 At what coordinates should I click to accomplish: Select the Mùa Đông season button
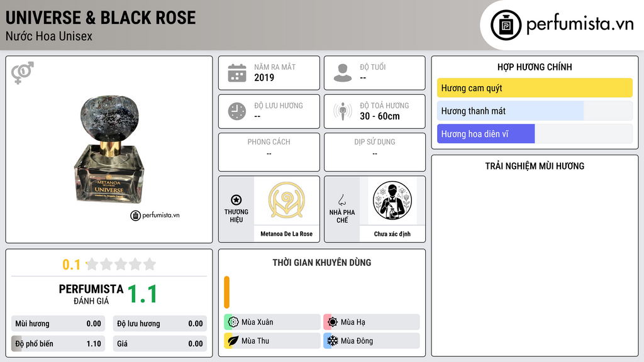pos(372,341)
